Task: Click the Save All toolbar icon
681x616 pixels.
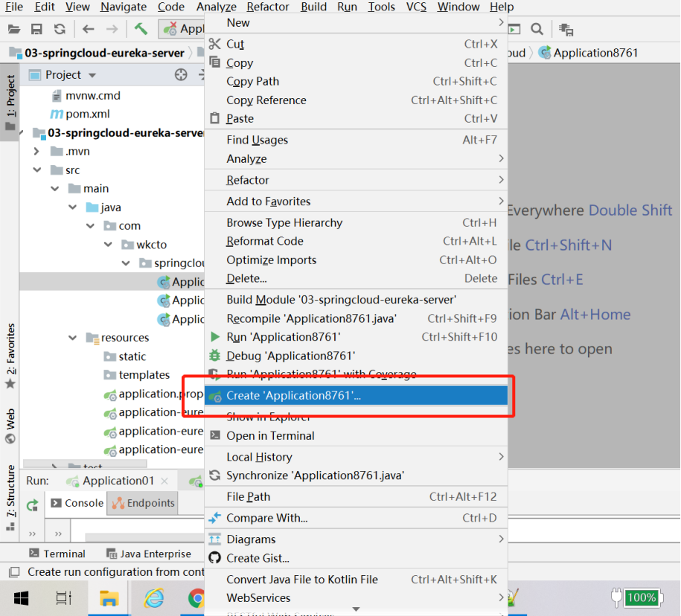Action: [x=36, y=29]
